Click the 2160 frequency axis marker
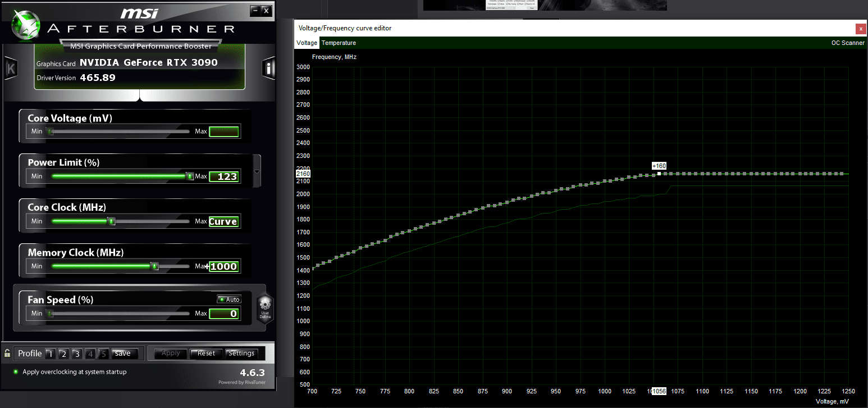The width and height of the screenshot is (868, 408). pos(303,174)
